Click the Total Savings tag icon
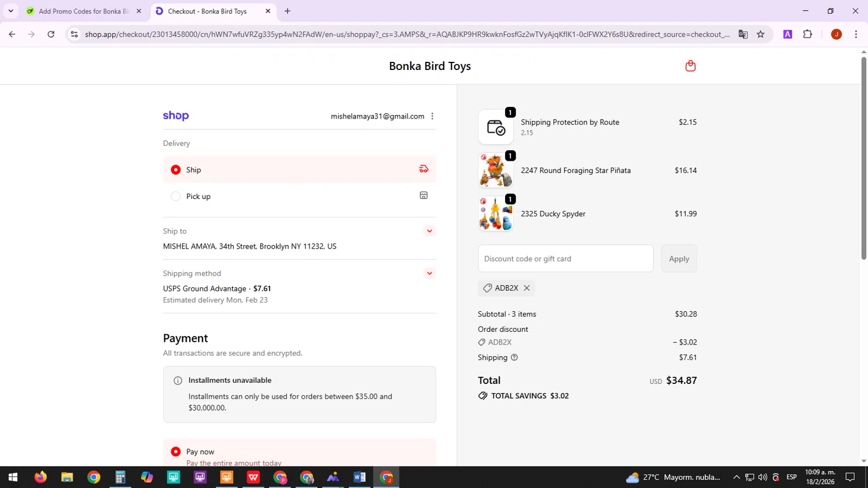Image resolution: width=868 pixels, height=488 pixels. click(x=483, y=396)
